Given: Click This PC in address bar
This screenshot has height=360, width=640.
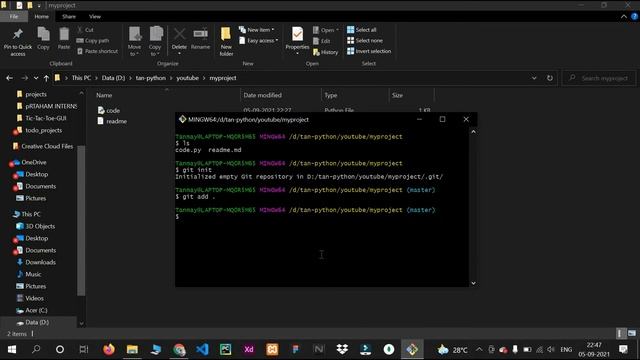Looking at the screenshot, I should tap(81, 78).
